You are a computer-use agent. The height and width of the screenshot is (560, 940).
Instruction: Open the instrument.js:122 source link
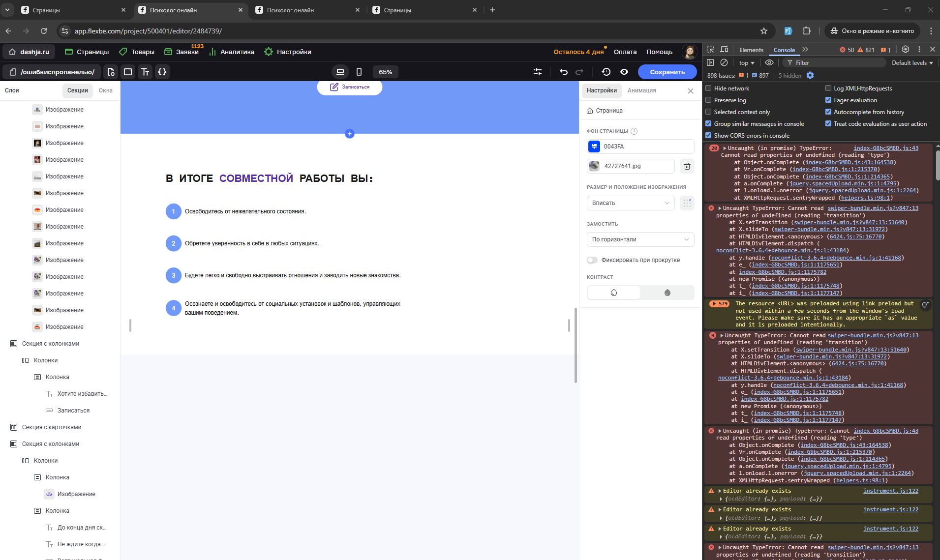pos(890,491)
